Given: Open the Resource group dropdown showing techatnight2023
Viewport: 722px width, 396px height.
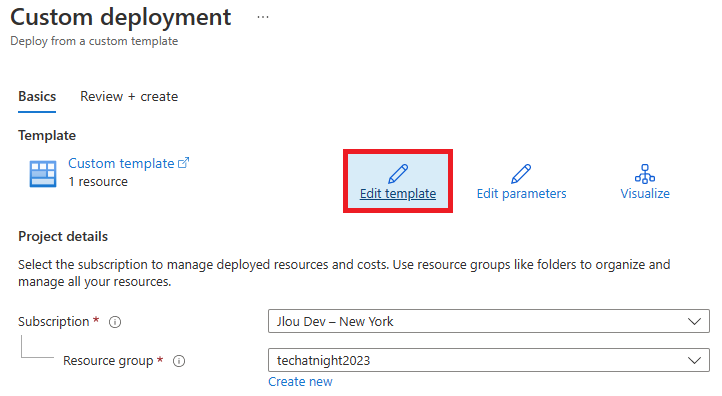Looking at the screenshot, I should [x=489, y=360].
